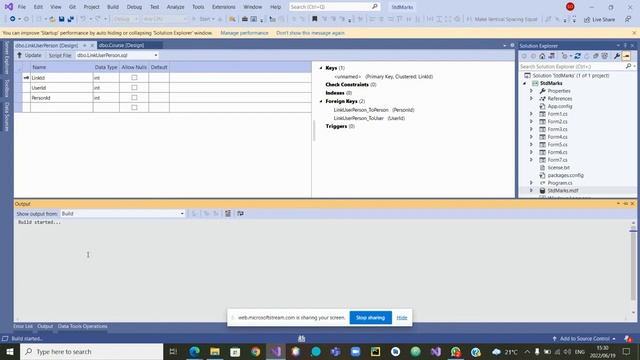Screen dimensions: 640x360
Task: Click the toolbox briefcase icon in the toolbar
Action: [244, 19]
